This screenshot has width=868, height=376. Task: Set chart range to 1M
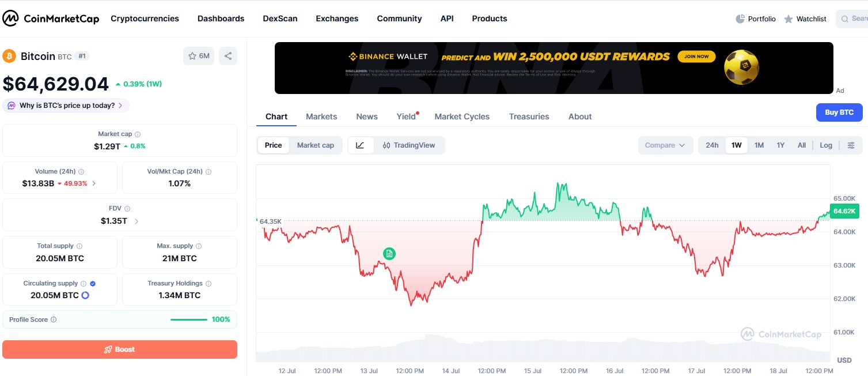click(x=759, y=145)
